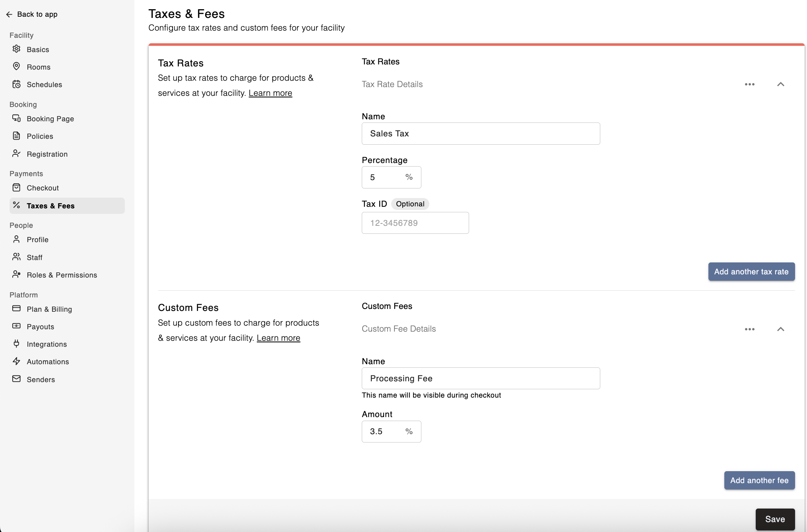
Task: Click the Automations lightning bolt icon
Action: point(16,361)
